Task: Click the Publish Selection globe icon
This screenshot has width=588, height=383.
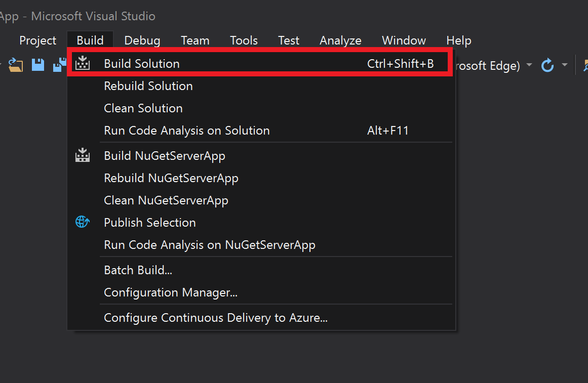Action: 83,222
